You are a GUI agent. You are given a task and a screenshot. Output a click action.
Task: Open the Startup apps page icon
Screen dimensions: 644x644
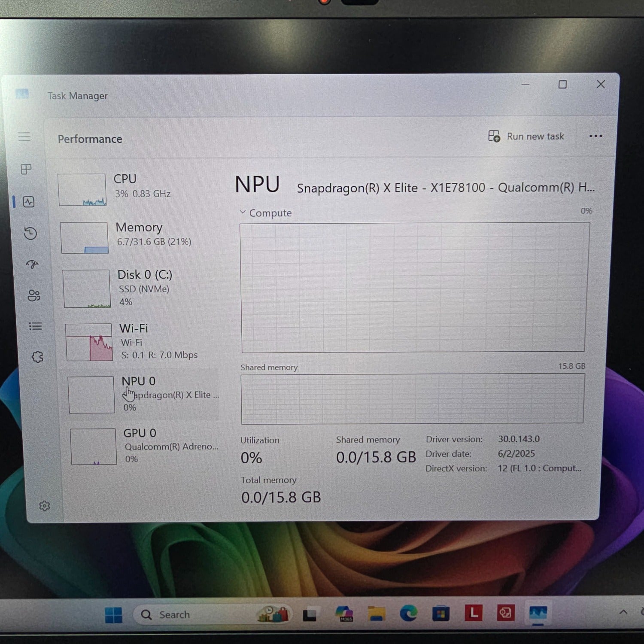(32, 264)
